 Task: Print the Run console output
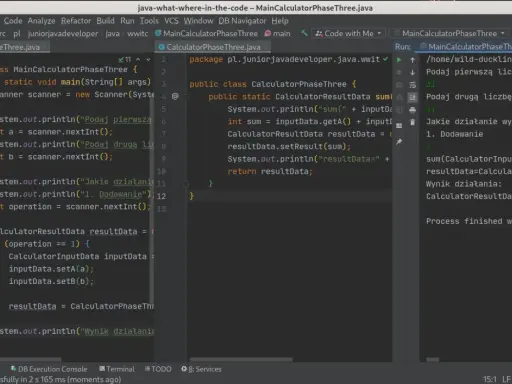[412, 110]
